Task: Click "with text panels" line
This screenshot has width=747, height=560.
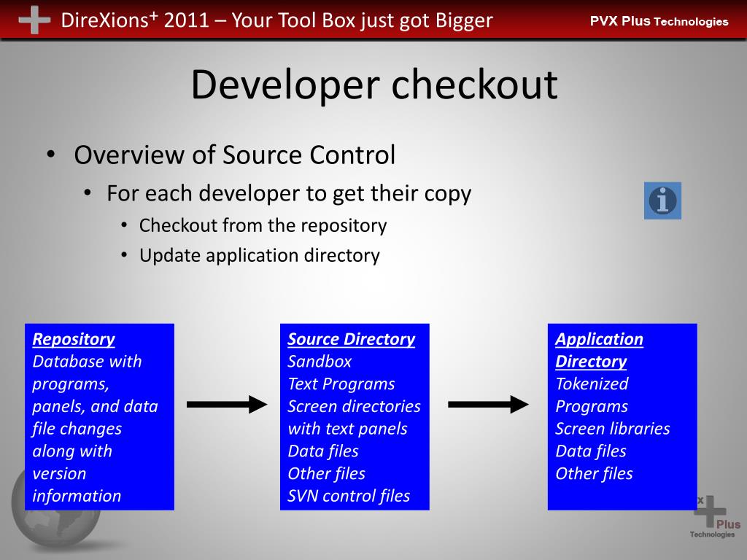Action: coord(347,429)
